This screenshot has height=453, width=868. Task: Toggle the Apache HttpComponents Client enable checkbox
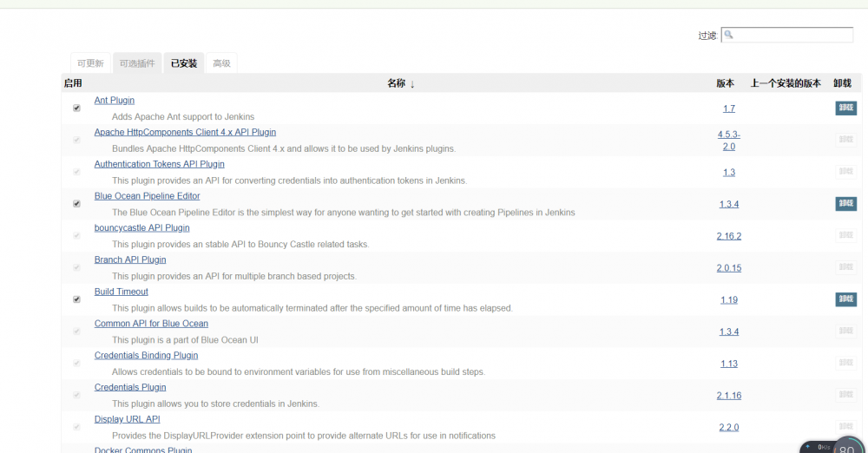click(76, 140)
